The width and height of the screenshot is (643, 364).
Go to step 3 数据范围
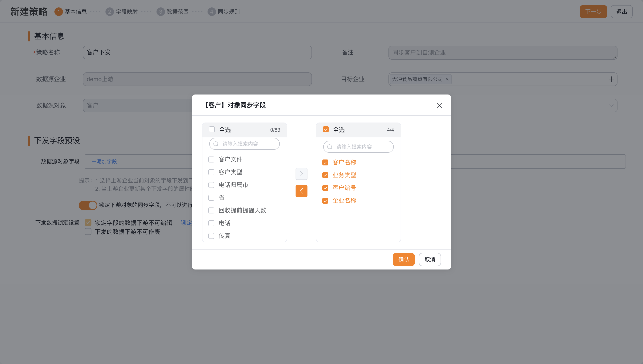point(172,12)
